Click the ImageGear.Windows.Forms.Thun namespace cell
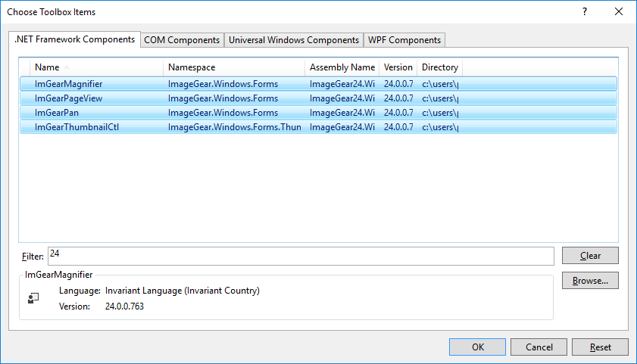Viewport: 637px width, 364px height. 234,127
